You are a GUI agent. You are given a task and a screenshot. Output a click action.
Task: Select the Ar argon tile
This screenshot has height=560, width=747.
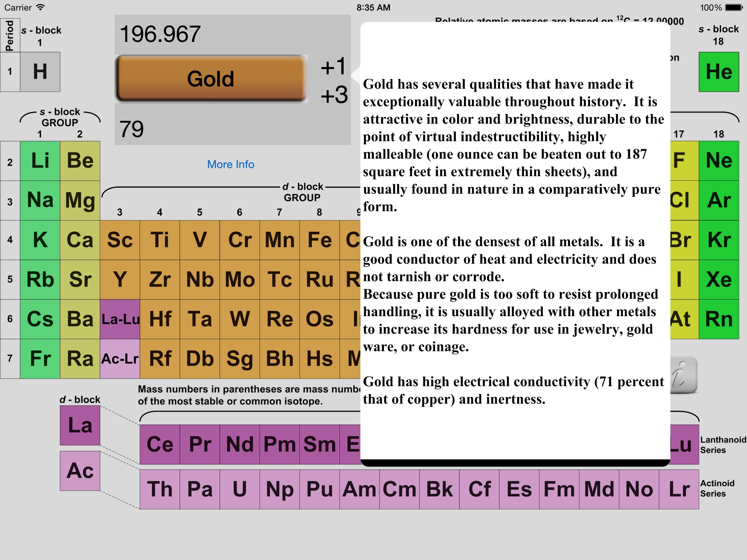coord(719,201)
